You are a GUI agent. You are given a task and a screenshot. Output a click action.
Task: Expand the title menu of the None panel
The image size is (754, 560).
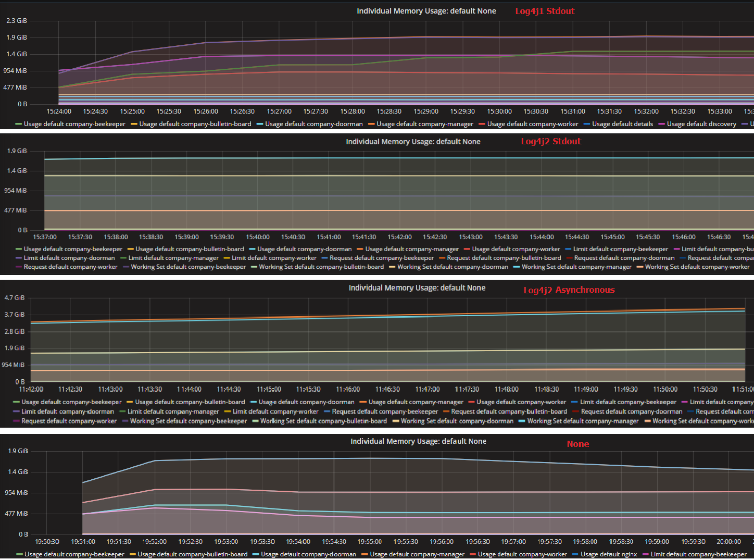tap(418, 441)
